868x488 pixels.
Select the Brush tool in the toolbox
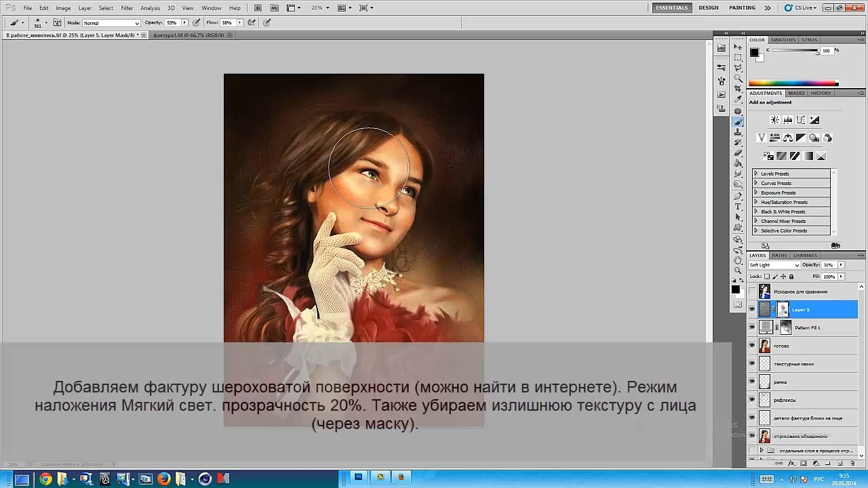(738, 121)
